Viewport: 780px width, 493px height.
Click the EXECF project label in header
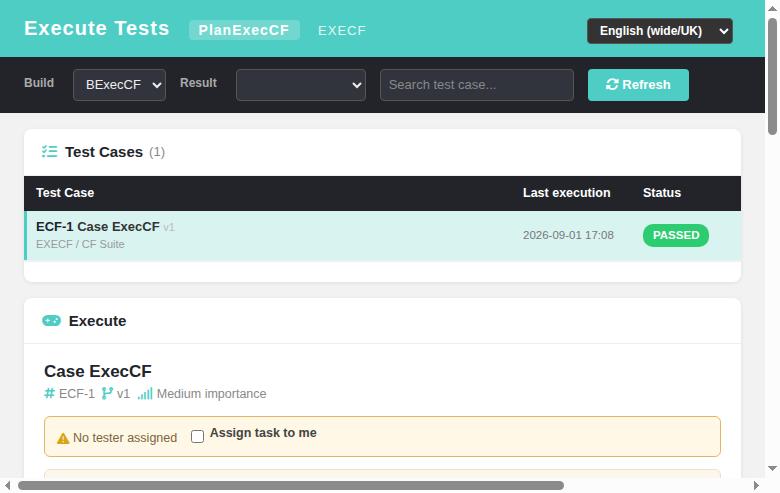[x=342, y=31]
